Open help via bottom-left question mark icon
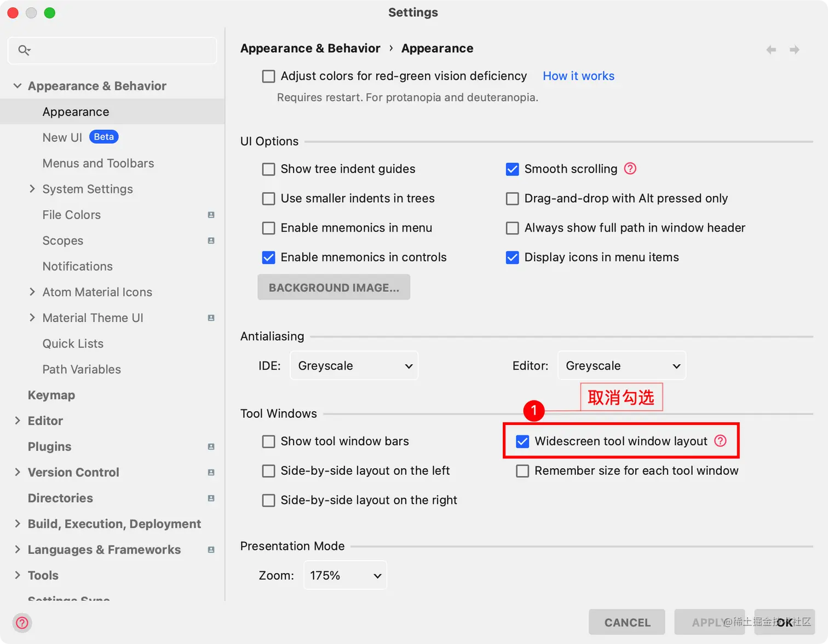Image resolution: width=828 pixels, height=644 pixels. 22,623
